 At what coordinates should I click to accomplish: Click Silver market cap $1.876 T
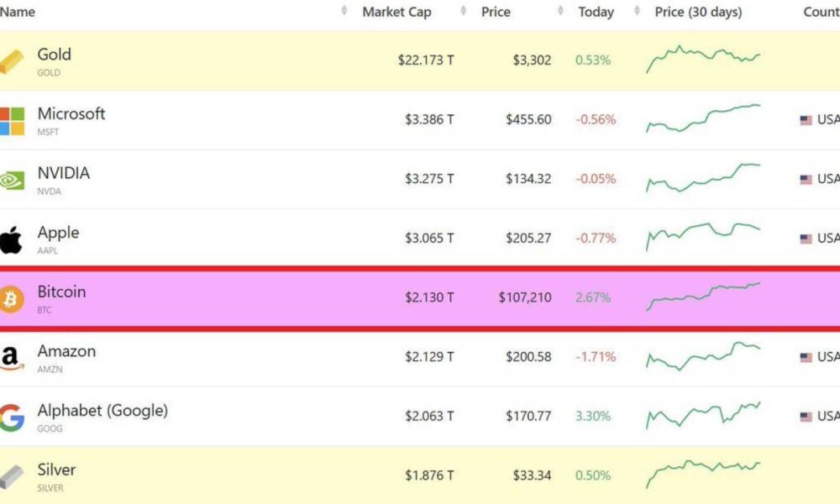(x=429, y=475)
